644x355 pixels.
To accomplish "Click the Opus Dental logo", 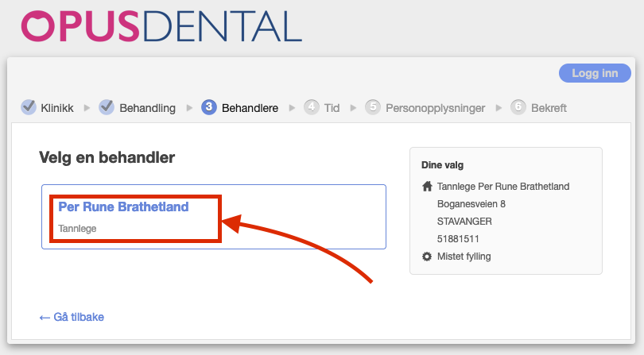I will pos(162,26).
